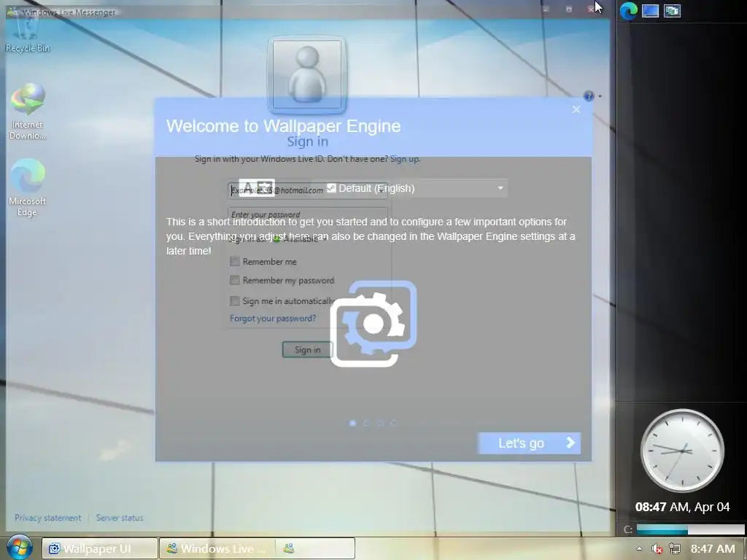The image size is (747, 560).
Task: Select the third page indicator dot
Action: (x=380, y=423)
